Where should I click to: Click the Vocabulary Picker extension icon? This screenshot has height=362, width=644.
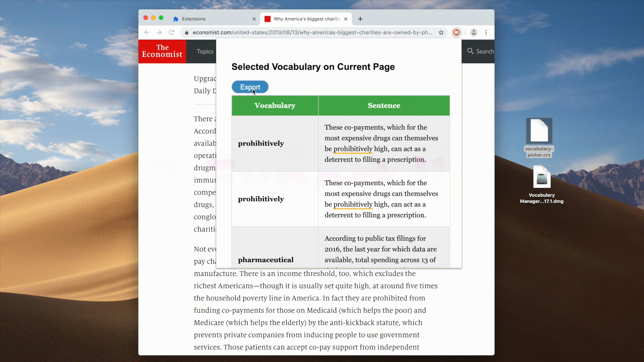457,33
